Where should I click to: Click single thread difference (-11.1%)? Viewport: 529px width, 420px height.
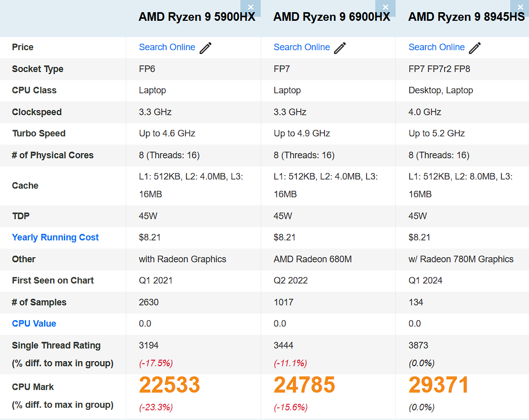[291, 363]
